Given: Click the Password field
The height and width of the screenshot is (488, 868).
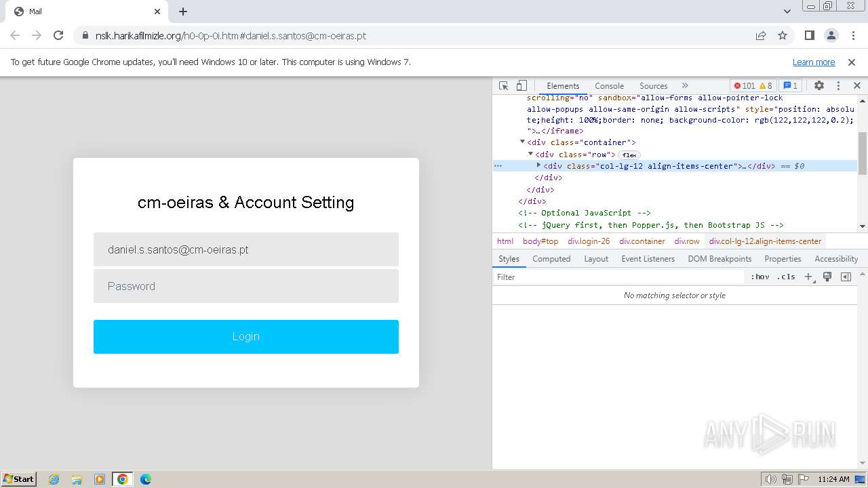Looking at the screenshot, I should tap(246, 286).
